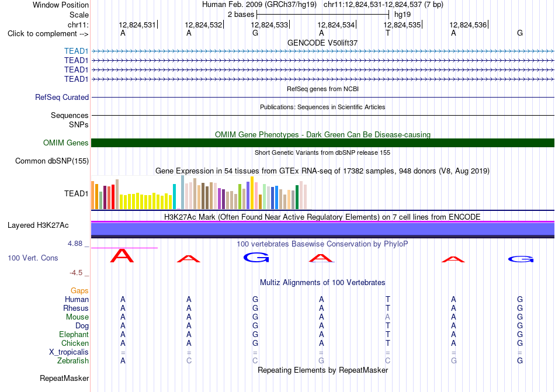Click the light blue TEAD1 transcript arrows
555x392 pixels.
(x=322, y=51)
